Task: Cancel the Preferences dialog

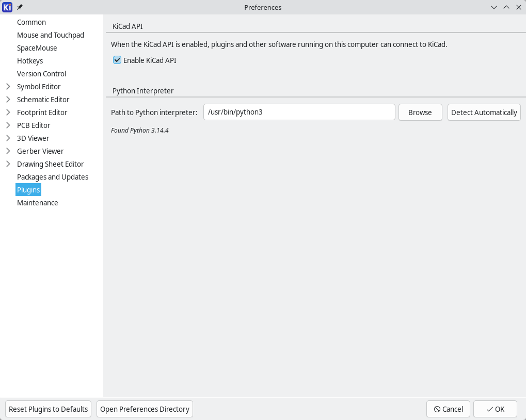Action: [x=448, y=409]
